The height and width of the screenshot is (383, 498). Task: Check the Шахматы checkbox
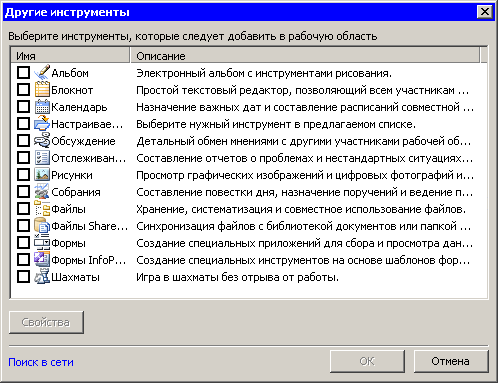(x=23, y=276)
